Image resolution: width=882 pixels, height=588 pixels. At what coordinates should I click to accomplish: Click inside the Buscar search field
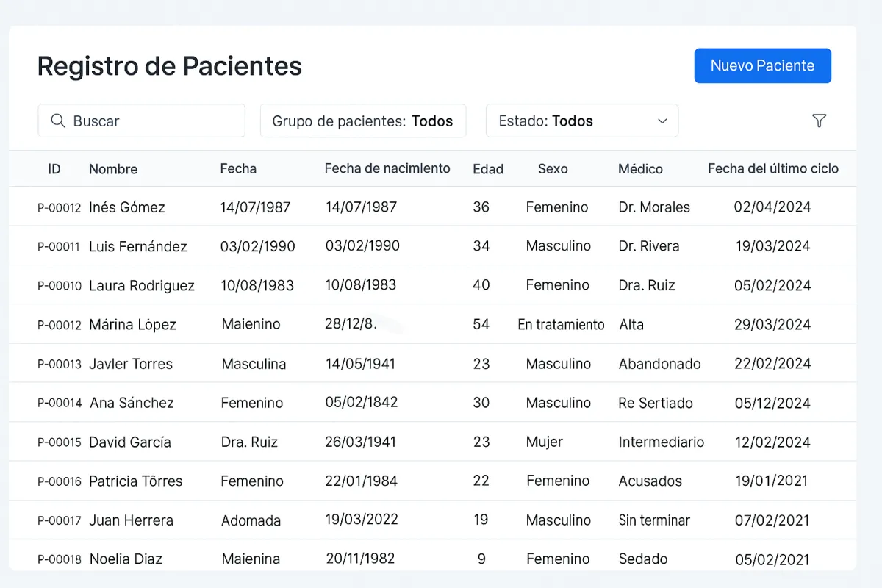click(x=147, y=121)
